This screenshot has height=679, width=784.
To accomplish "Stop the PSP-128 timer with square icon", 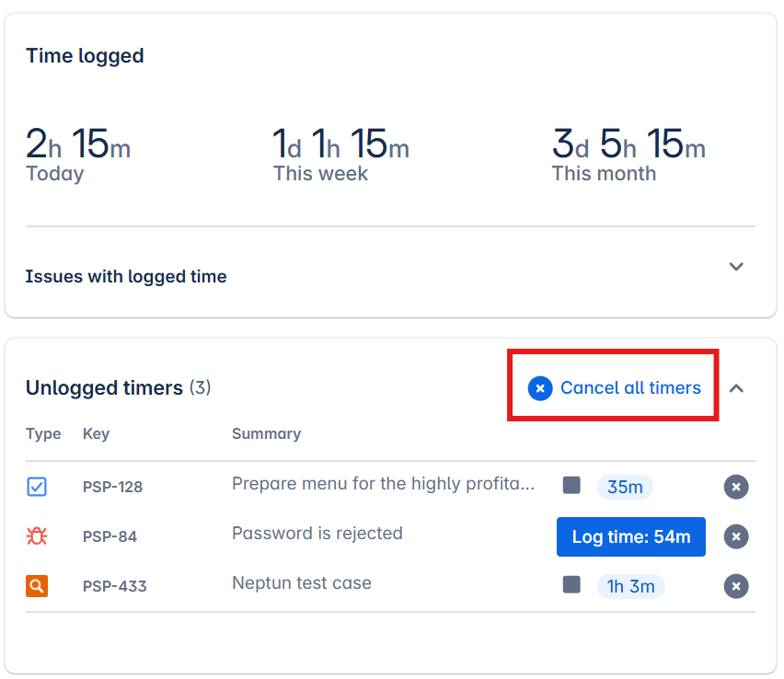I will click(571, 485).
